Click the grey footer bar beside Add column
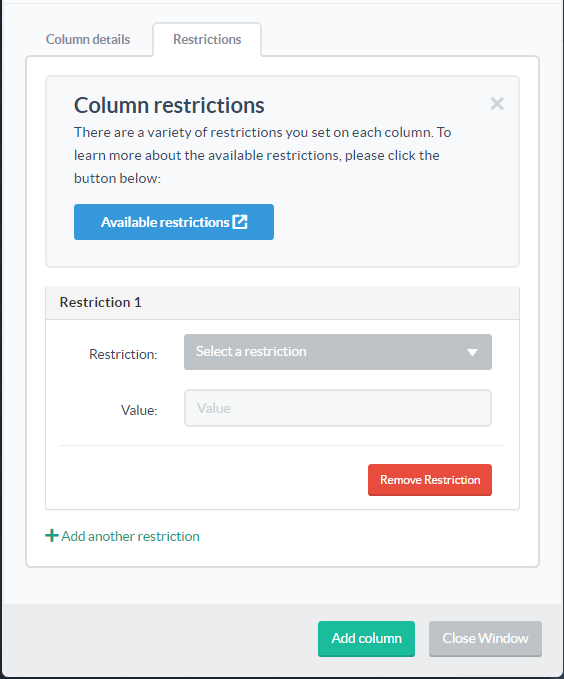 [x=160, y=639]
